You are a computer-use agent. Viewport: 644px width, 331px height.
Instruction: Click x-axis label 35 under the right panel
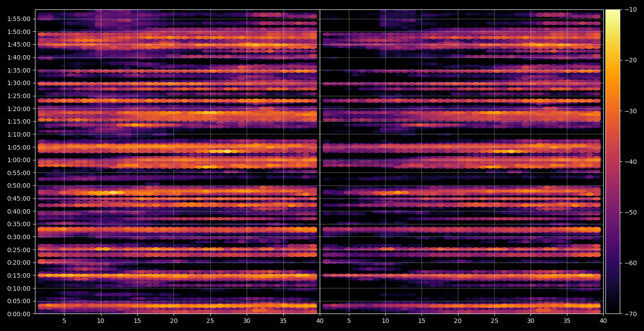[x=567, y=321]
